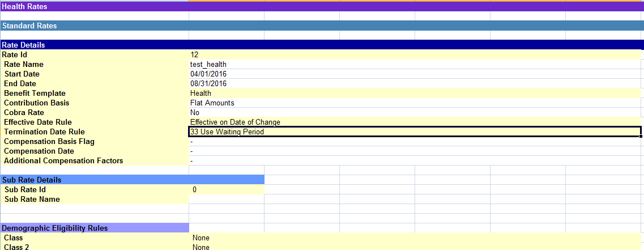
Task: Click the Additional Compensation Factors label
Action: (x=95, y=161)
